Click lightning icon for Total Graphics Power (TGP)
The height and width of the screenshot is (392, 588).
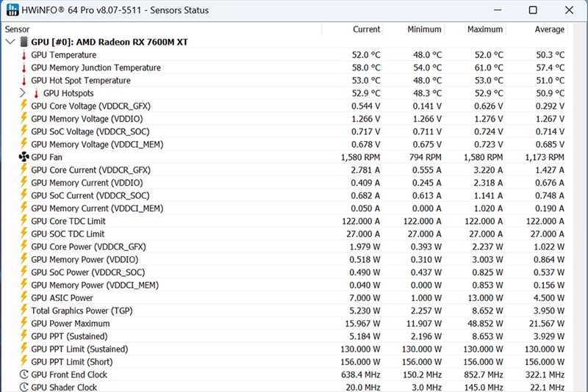(x=24, y=311)
